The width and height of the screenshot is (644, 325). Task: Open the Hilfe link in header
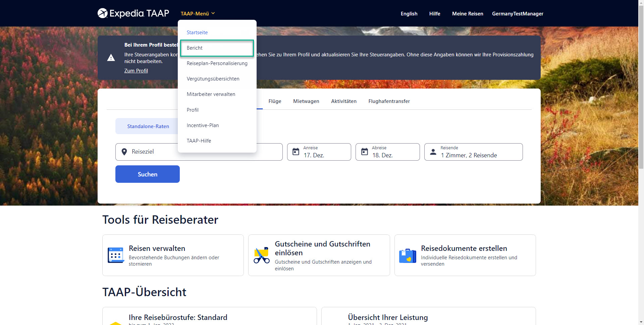tap(435, 14)
